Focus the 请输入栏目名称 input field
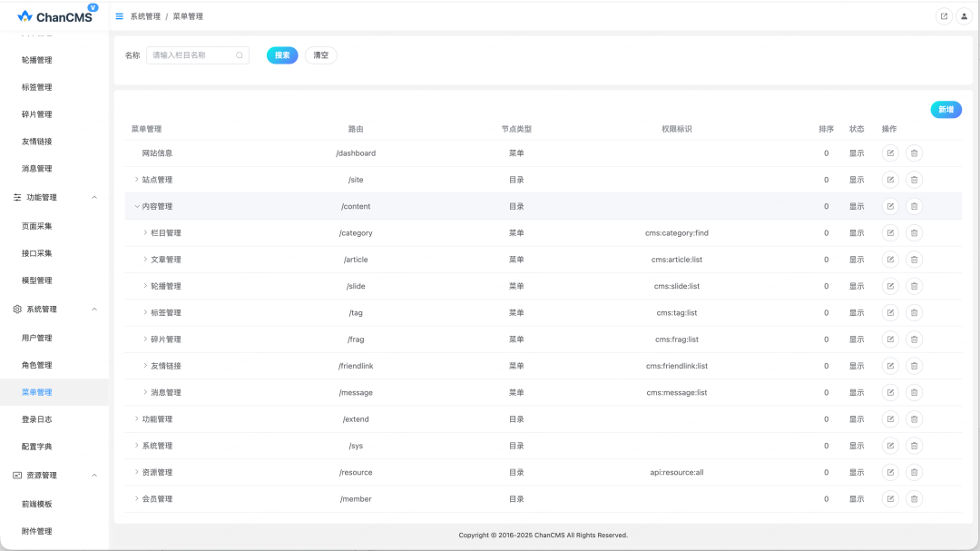Image resolution: width=980 pixels, height=551 pixels. (191, 55)
